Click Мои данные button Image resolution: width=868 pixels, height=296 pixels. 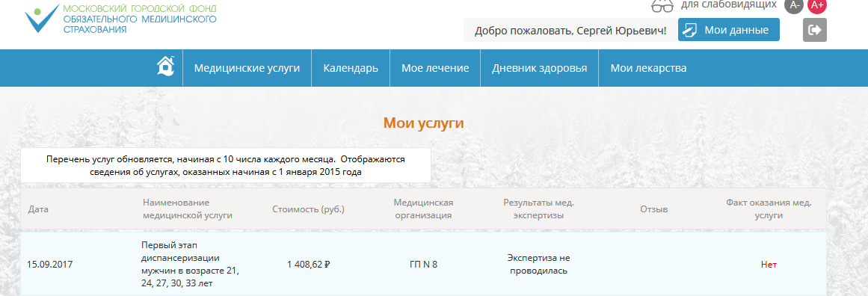728,30
